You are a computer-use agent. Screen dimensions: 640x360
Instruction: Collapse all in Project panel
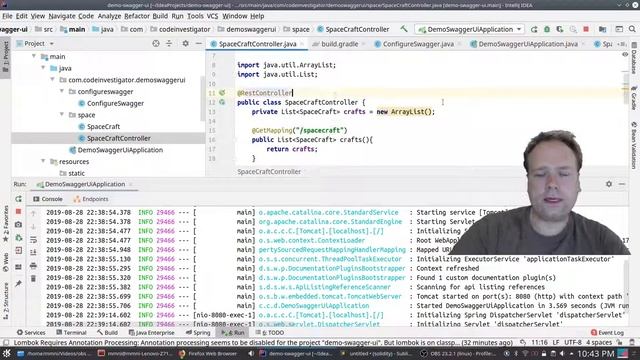click(x=169, y=43)
